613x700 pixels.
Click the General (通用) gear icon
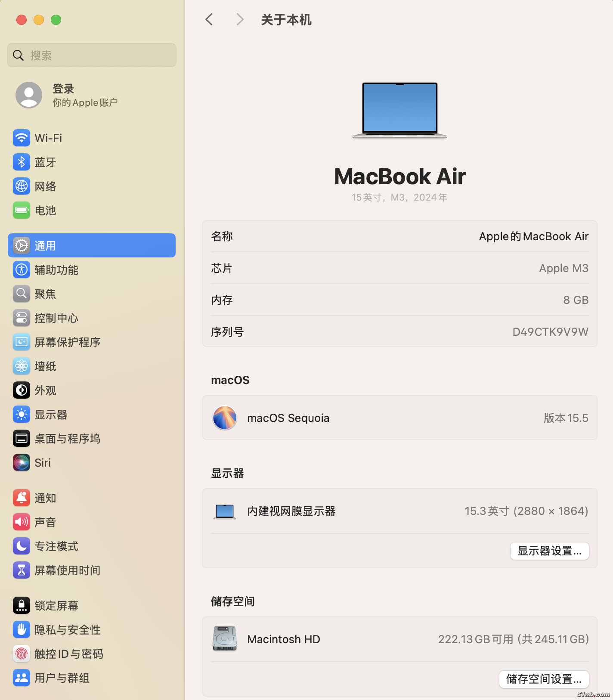click(x=22, y=246)
